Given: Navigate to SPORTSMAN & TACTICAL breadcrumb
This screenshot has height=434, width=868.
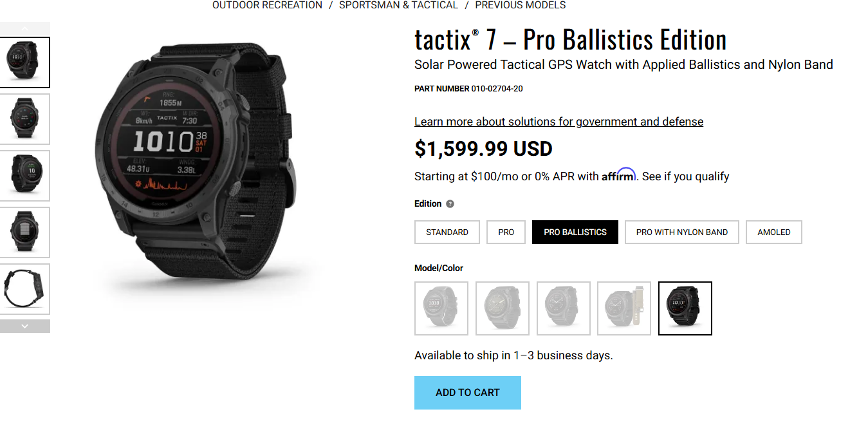Looking at the screenshot, I should coord(400,5).
